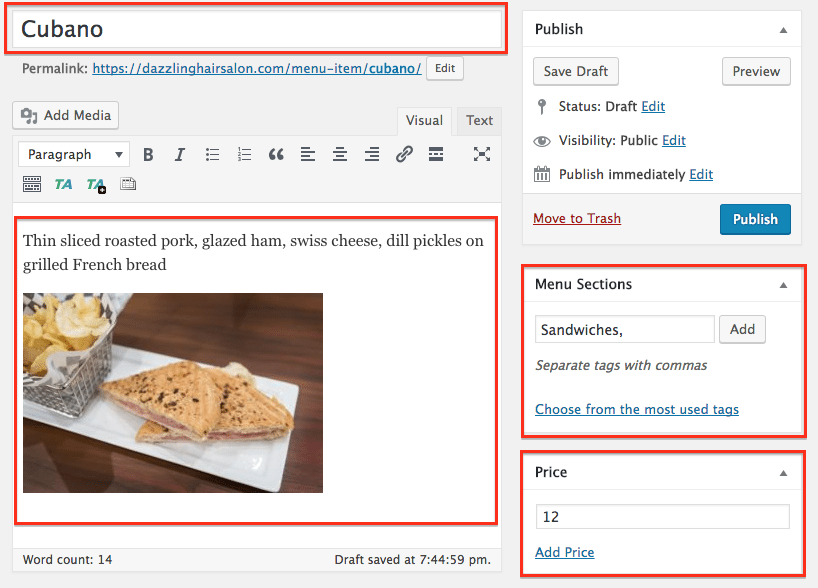Collapse the Menu Sections panel
This screenshot has width=818, height=588.
[x=783, y=285]
